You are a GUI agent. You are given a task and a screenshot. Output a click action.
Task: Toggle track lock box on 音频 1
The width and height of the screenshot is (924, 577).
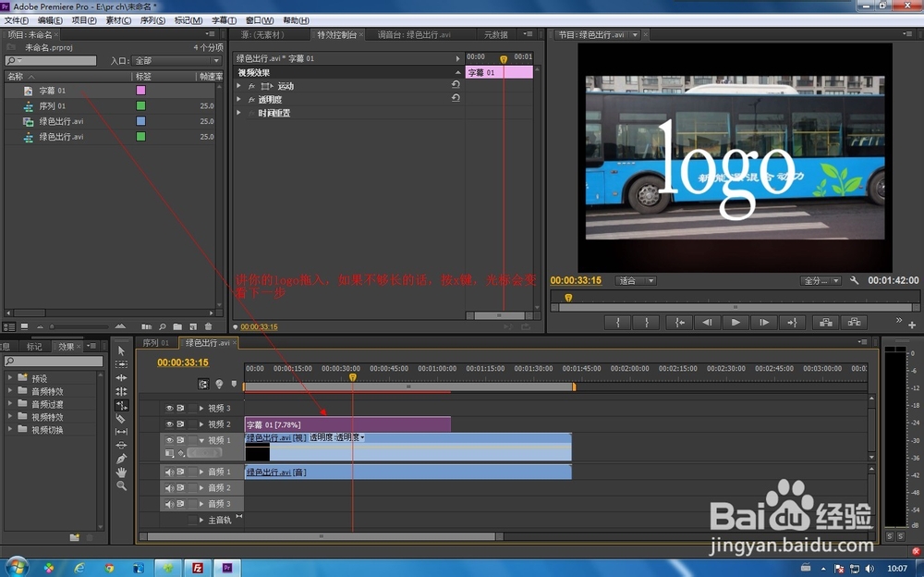pos(192,472)
